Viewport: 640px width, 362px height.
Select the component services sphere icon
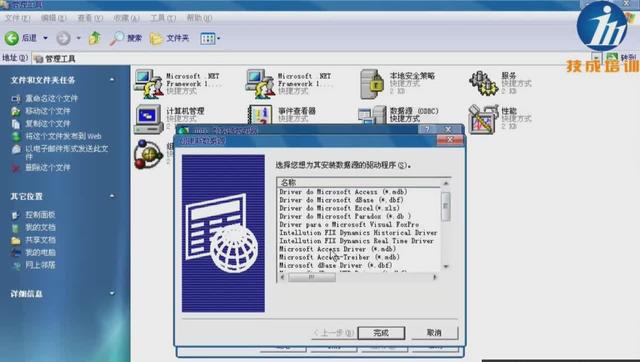point(149,154)
